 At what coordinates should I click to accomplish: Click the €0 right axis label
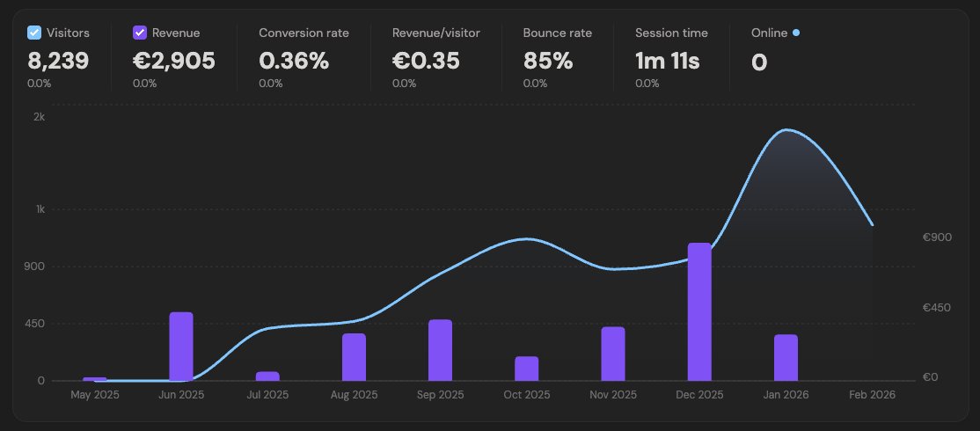pyautogui.click(x=932, y=377)
